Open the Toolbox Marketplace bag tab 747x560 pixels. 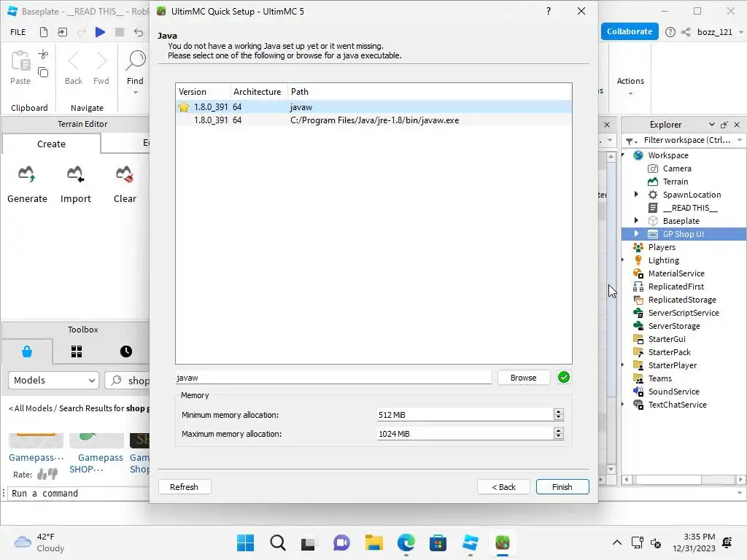[x=27, y=351]
